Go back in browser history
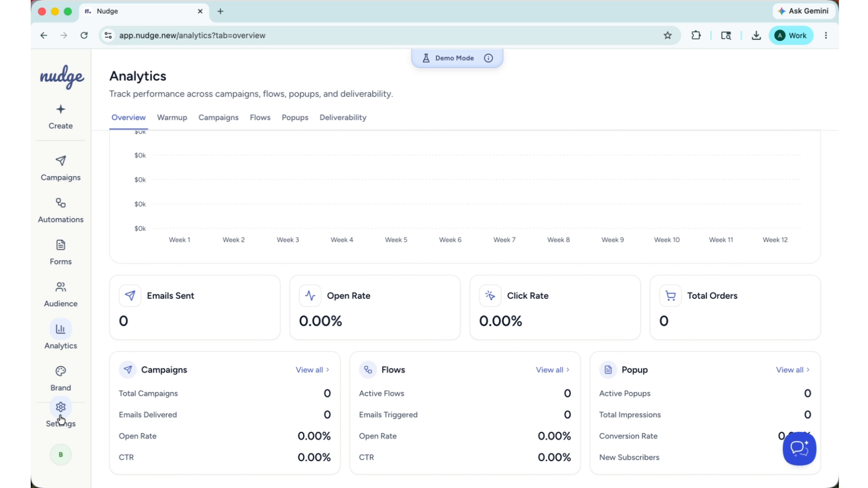The height and width of the screenshot is (488, 868). pos(44,35)
